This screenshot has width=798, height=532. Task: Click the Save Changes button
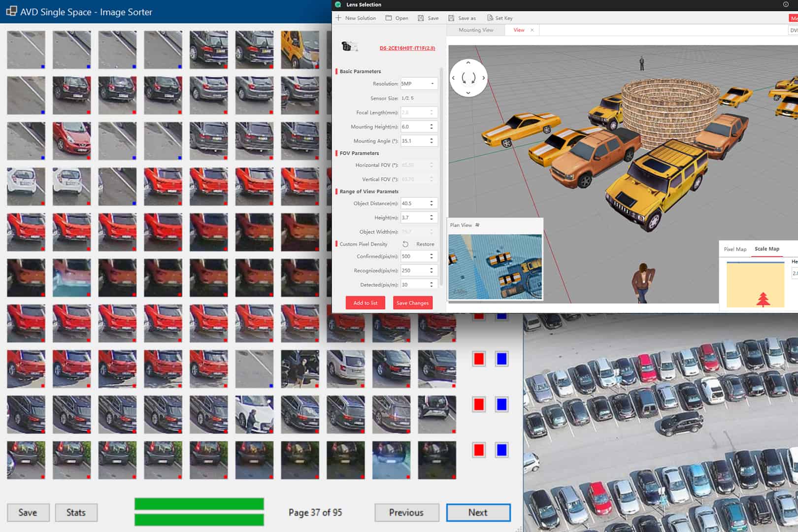[412, 303]
